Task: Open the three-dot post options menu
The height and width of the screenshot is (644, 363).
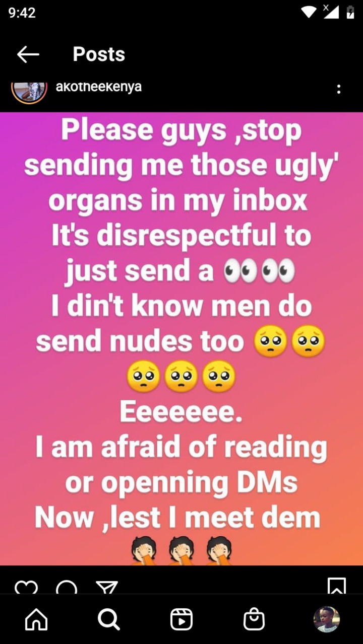Action: coord(338,89)
